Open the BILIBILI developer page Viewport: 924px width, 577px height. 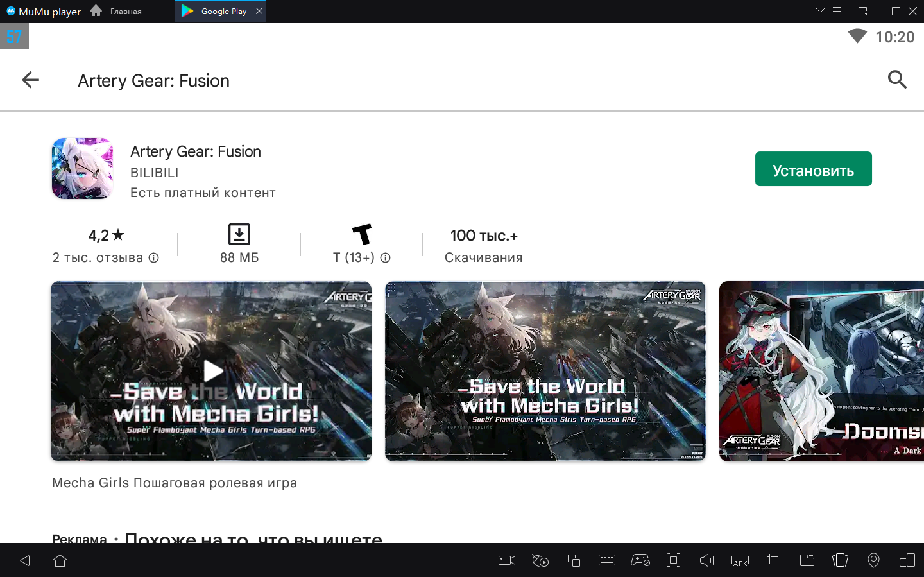155,173
